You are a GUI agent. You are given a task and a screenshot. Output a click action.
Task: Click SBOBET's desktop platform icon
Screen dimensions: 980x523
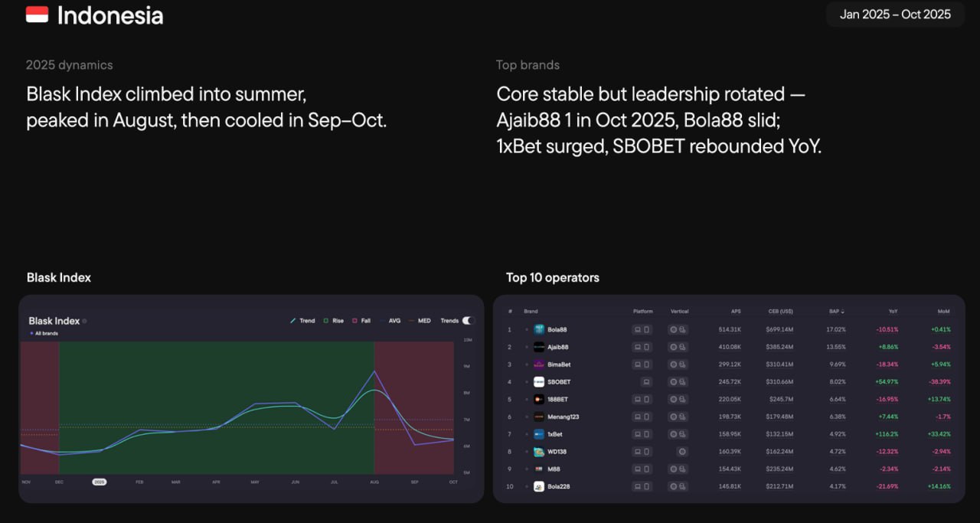tap(646, 382)
